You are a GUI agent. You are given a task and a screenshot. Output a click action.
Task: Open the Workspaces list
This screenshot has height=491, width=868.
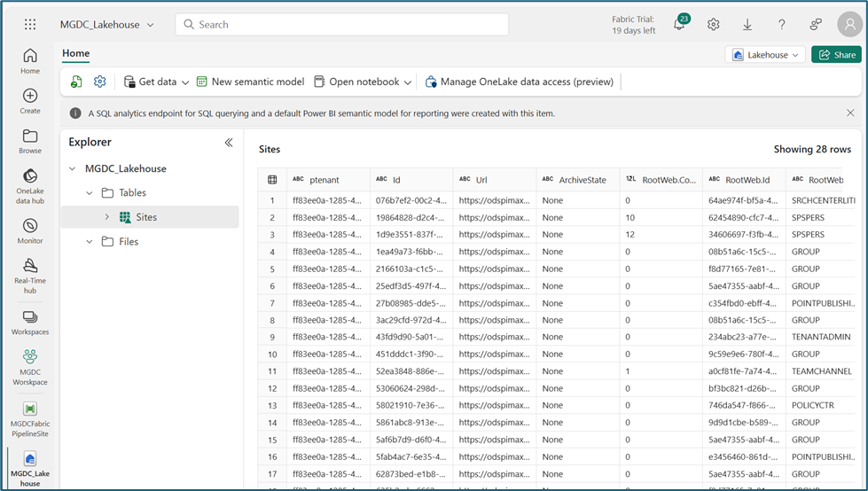tap(30, 323)
